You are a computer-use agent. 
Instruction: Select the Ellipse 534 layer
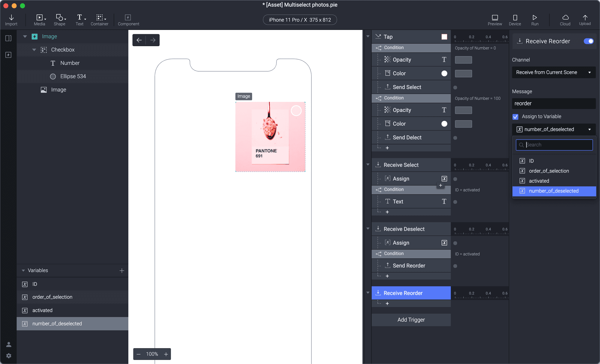point(73,76)
